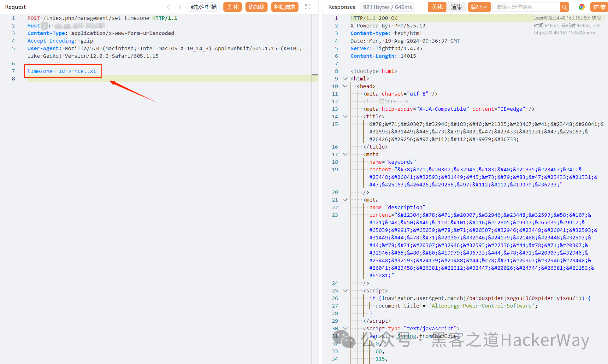Screen dimensions: 608x364
Task: Place cursor on empty request line 8
Action: tap(173, 79)
